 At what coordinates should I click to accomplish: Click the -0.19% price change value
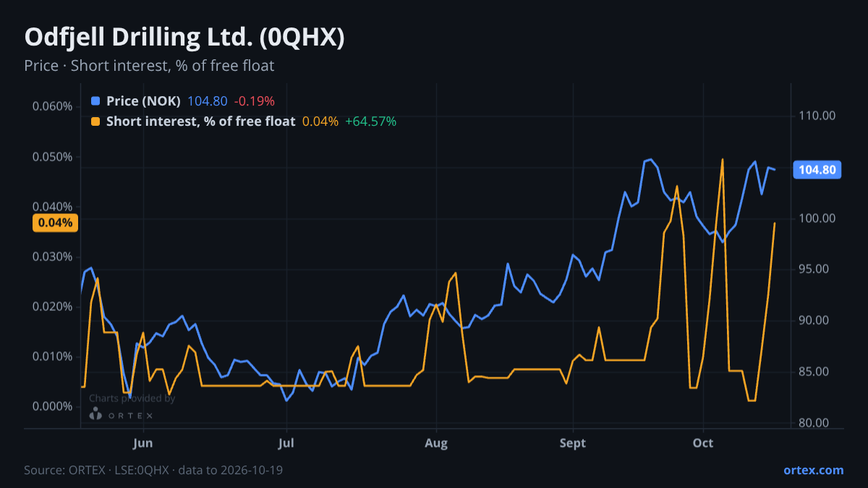[255, 101]
